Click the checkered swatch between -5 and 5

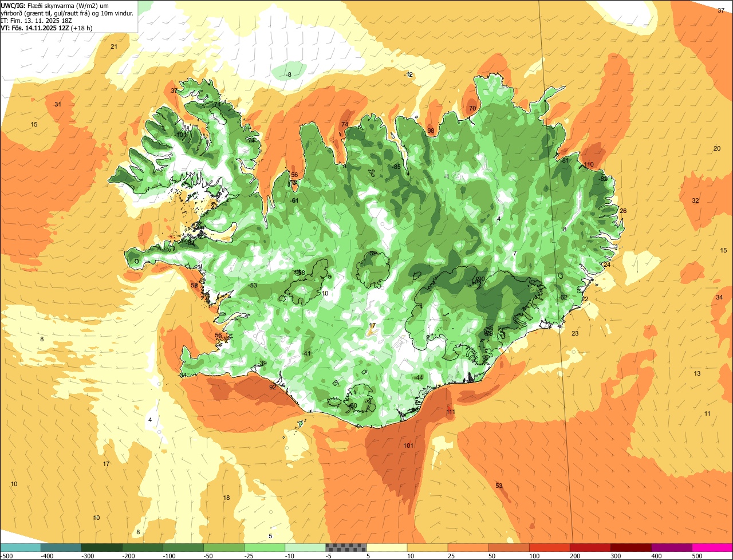coord(346,547)
